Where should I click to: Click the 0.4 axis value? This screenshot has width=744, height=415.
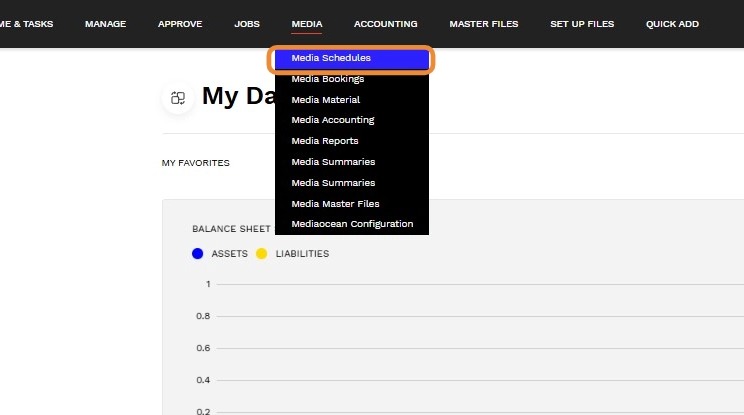click(203, 380)
